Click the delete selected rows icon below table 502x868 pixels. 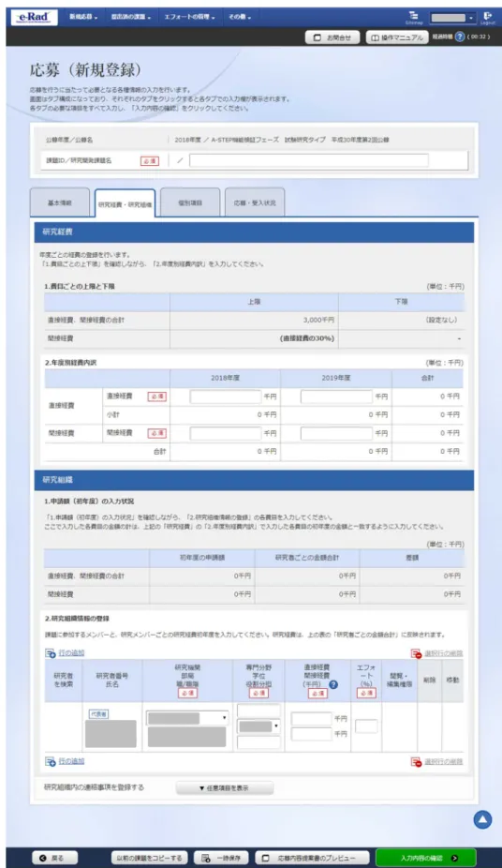coord(416,762)
